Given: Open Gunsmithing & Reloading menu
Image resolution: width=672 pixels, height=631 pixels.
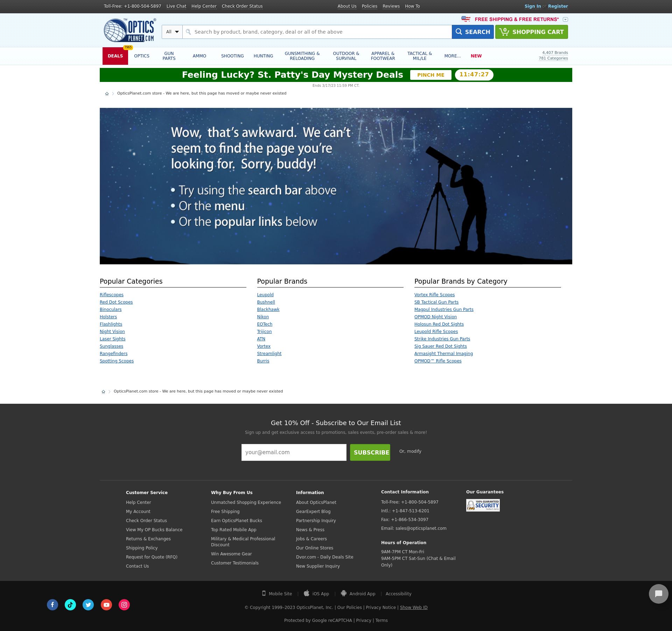Looking at the screenshot, I should tap(302, 56).
